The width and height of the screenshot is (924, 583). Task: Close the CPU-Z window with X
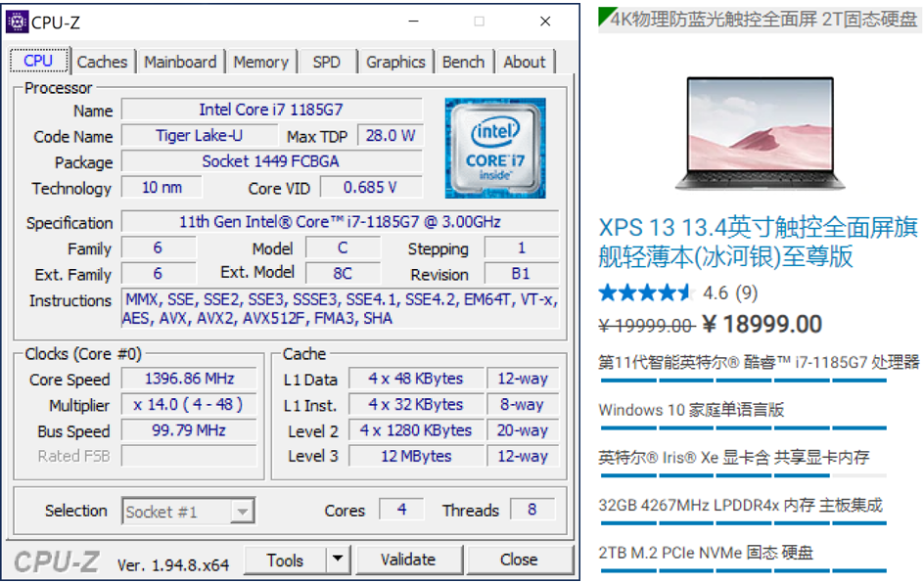click(x=545, y=22)
